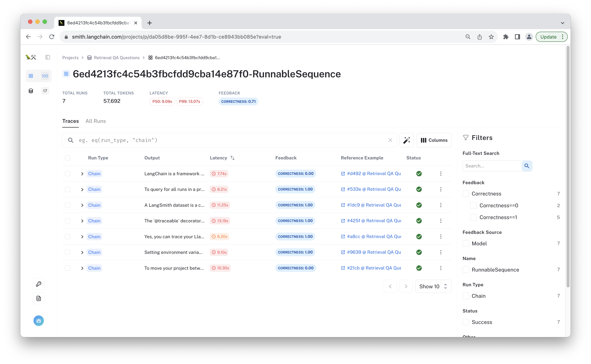Image resolution: width=591 pixels, height=364 pixels.
Task: Click the LangSmith parrot logo icon
Action: (x=31, y=57)
